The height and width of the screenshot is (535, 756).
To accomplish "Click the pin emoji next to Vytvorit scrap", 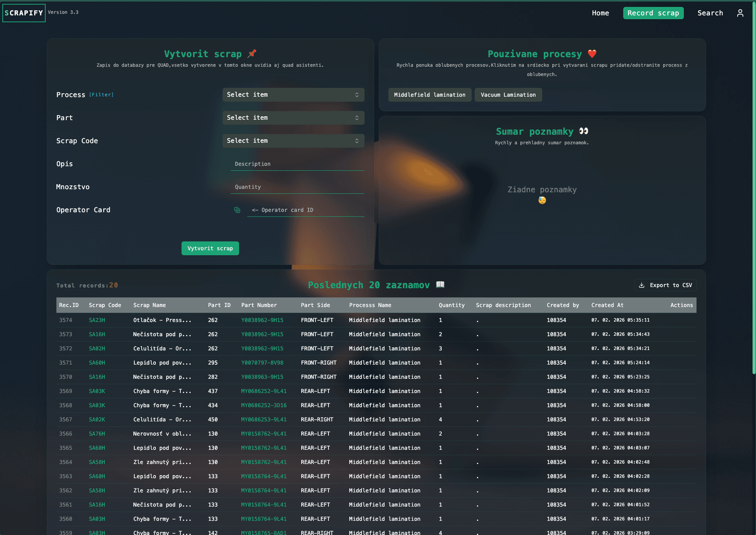I will [252, 54].
